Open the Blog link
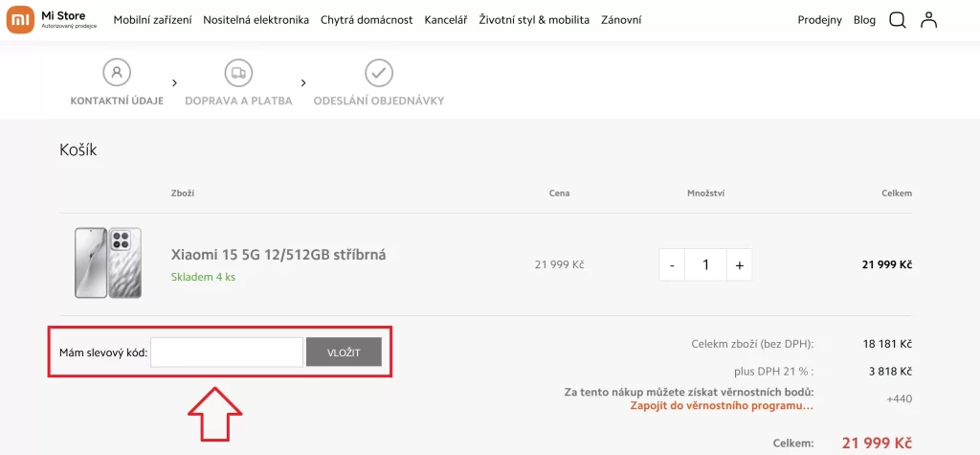Screen dimensions: 980x455 click(x=864, y=20)
